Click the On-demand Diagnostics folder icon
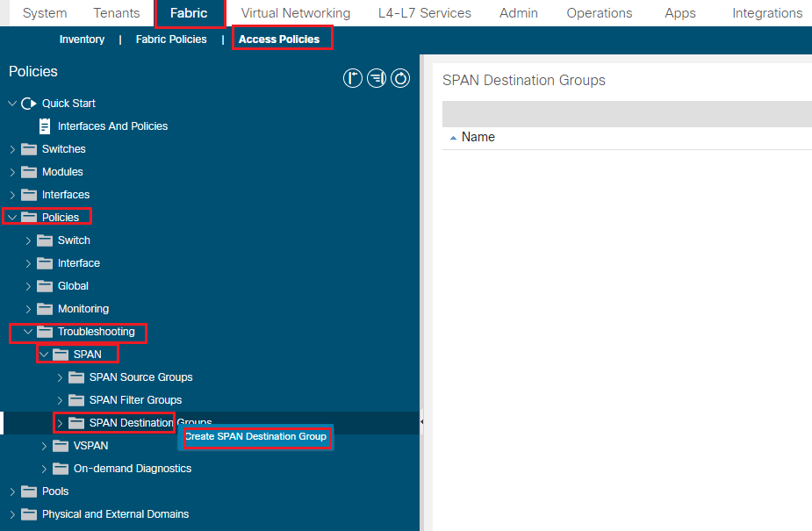 (x=61, y=468)
